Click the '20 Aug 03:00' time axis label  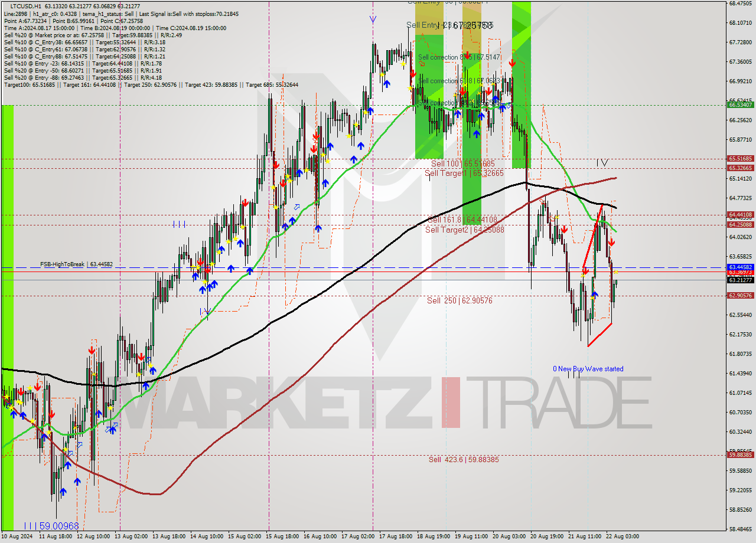pos(510,537)
